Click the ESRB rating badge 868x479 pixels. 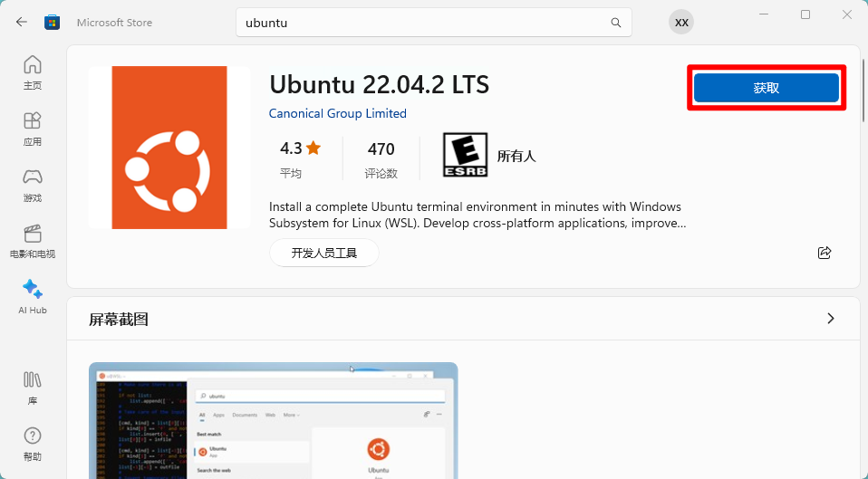click(x=465, y=156)
